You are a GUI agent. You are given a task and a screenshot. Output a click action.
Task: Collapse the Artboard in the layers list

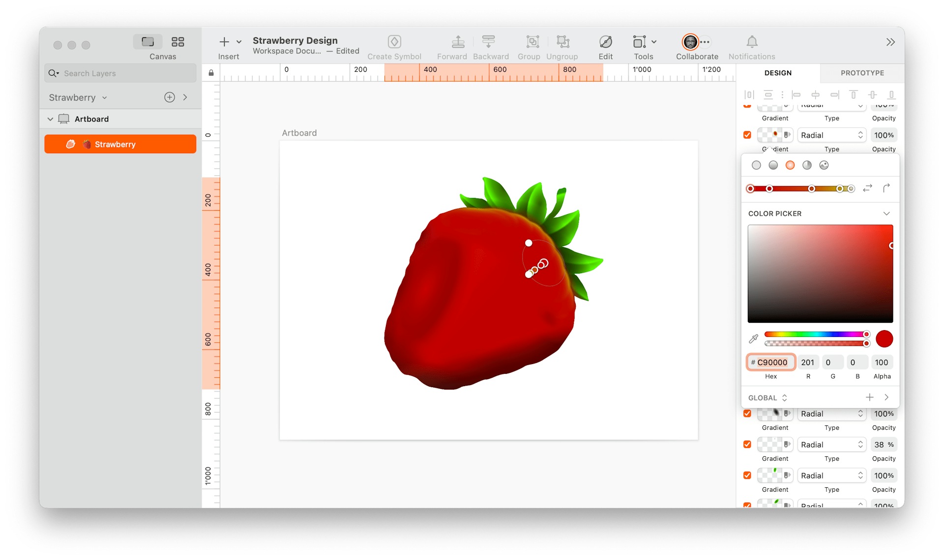pyautogui.click(x=50, y=118)
